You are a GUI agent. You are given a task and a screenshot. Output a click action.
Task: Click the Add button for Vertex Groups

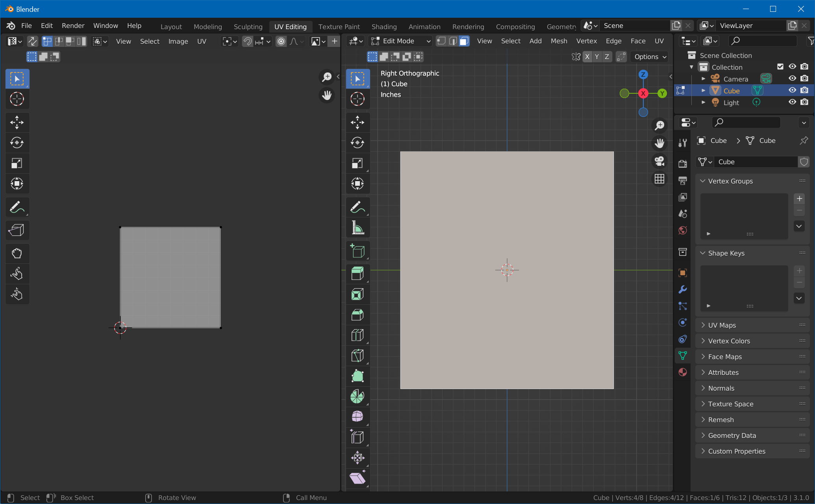coord(800,198)
